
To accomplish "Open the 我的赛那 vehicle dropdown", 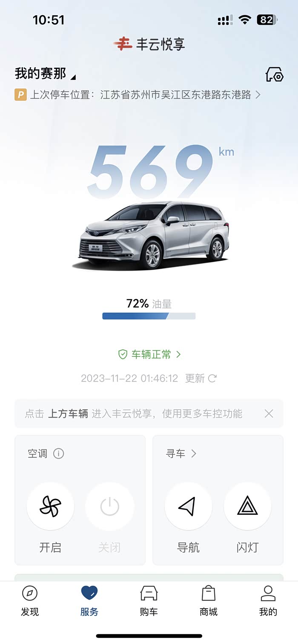I will (45, 74).
